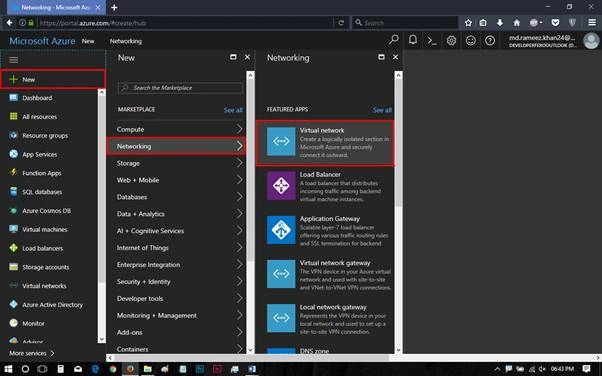
Task: Open Virtual machines monitor icon
Action: pyautogui.click(x=13, y=229)
